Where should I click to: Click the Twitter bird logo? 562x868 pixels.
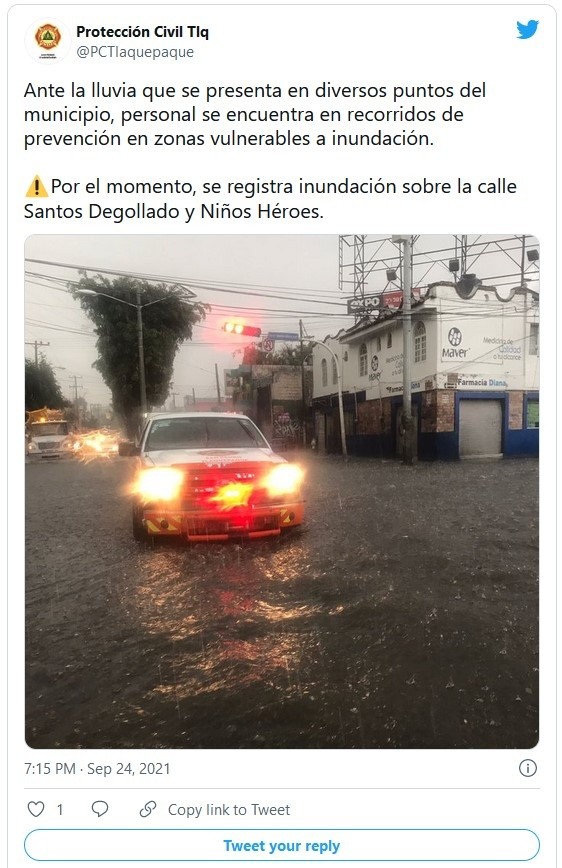[527, 30]
